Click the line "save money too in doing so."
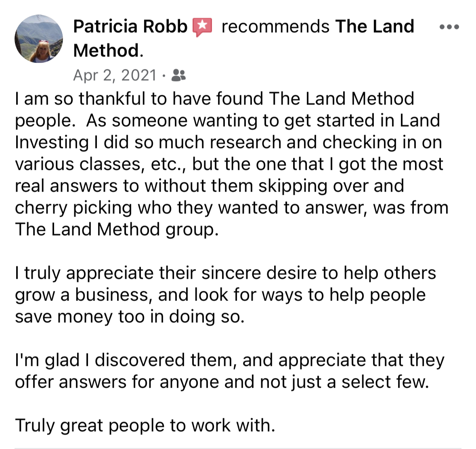The height and width of the screenshot is (449, 476). (130, 317)
